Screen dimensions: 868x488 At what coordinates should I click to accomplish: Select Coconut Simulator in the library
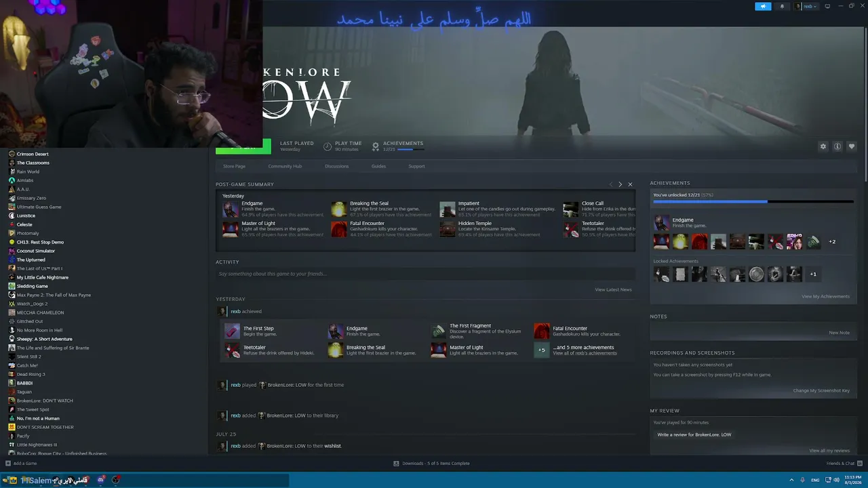point(36,251)
